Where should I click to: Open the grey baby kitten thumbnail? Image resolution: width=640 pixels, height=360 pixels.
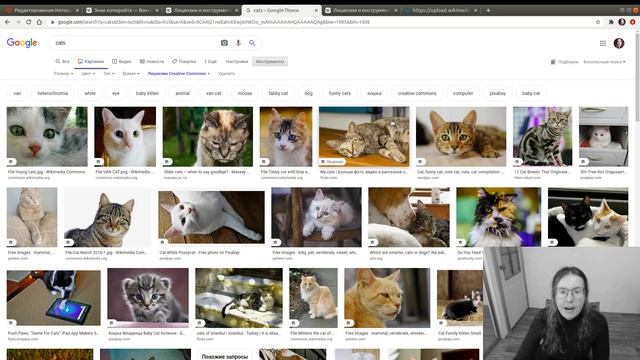148,298
